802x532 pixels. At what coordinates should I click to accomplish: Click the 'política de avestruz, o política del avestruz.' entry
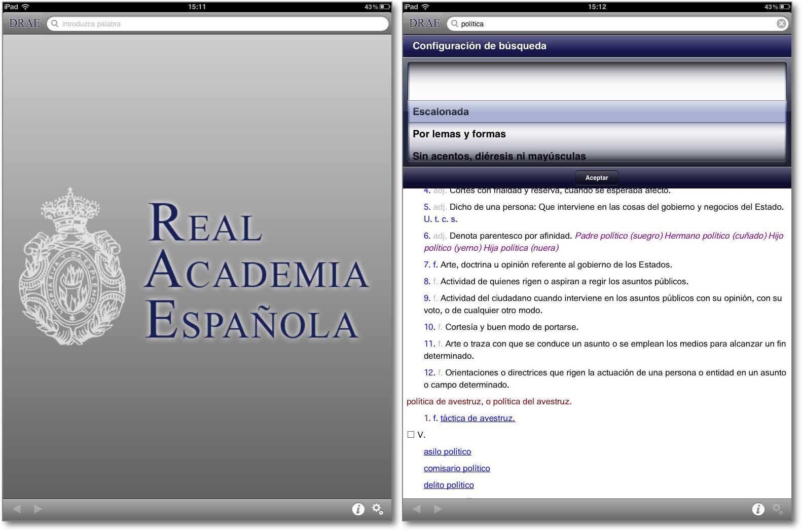(489, 401)
